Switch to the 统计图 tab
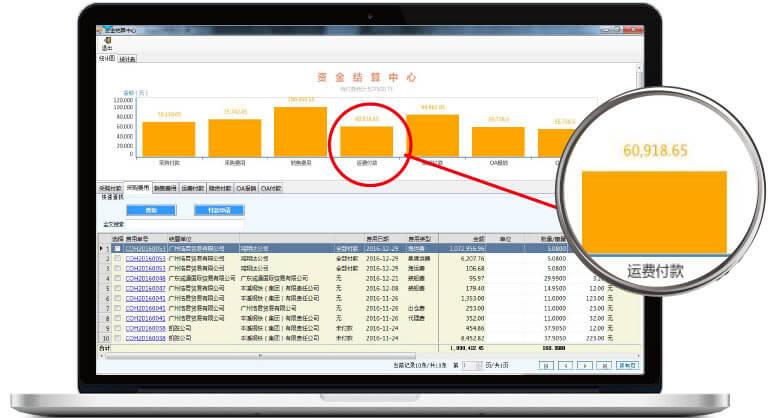Screen dimensions: 773x418 pyautogui.click(x=107, y=59)
